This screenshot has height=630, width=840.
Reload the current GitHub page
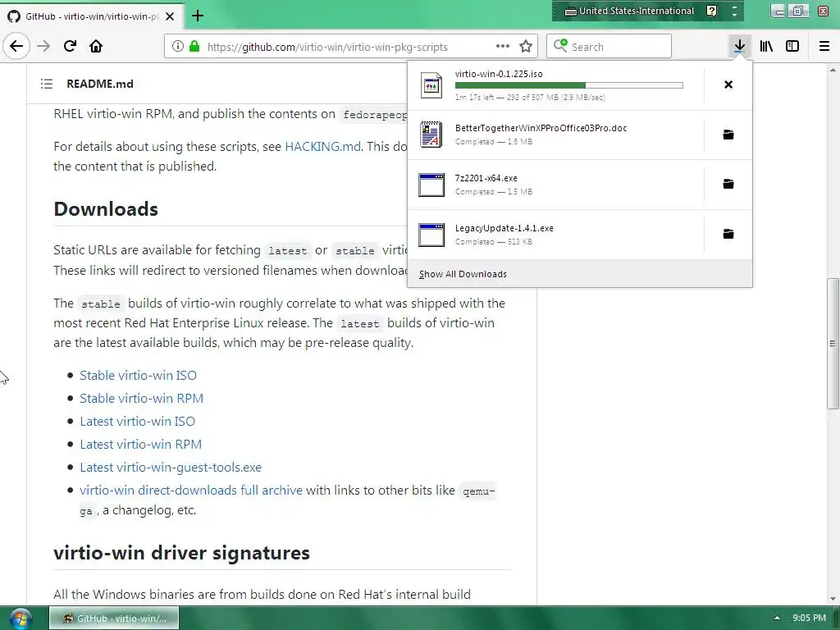[71, 46]
